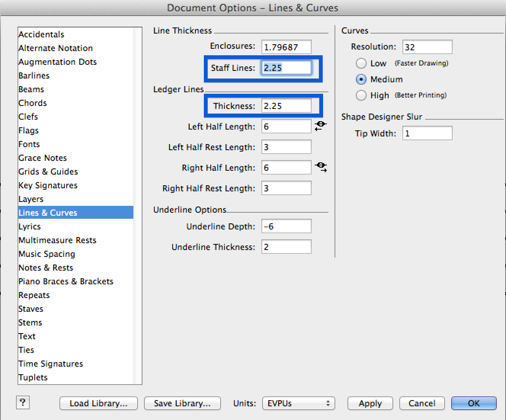Click the Load Library button
This screenshot has height=420, width=506.
pyautogui.click(x=98, y=403)
